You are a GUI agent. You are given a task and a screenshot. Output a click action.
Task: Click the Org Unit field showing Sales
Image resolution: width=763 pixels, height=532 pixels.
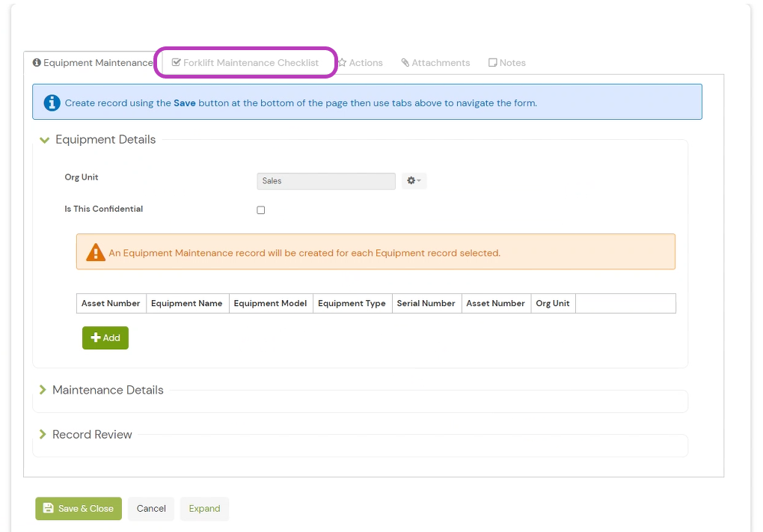[325, 181]
